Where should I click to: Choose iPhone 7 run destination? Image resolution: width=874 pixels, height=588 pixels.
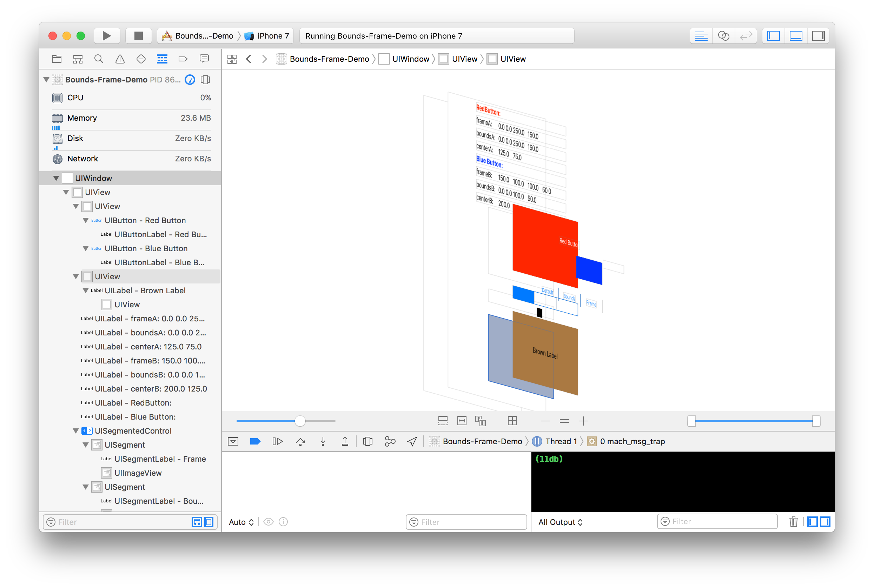(267, 36)
